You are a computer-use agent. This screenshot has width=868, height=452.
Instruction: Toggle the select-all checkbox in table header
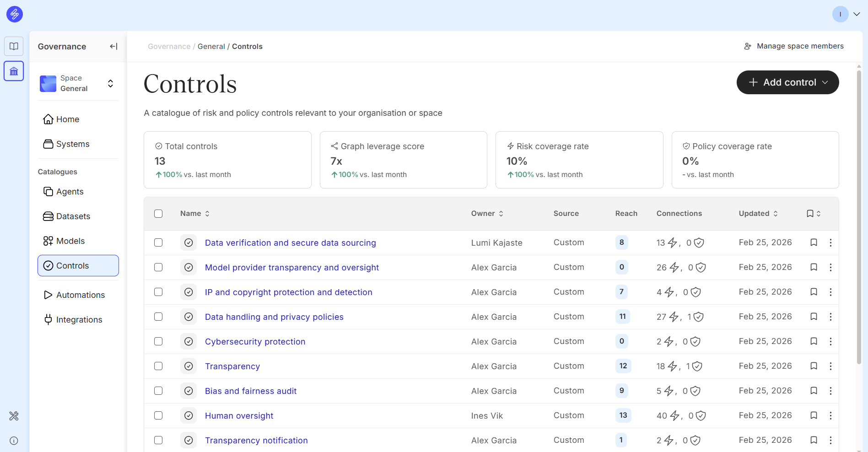tap(158, 214)
